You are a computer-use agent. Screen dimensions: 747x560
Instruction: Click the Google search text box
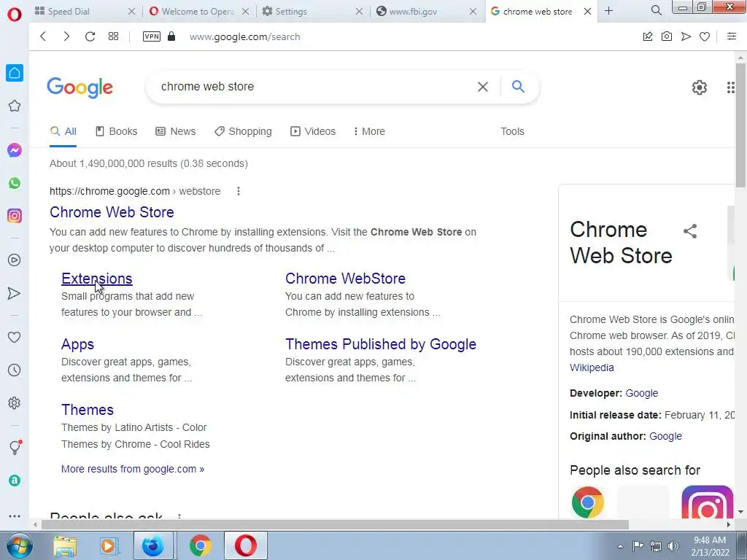(314, 87)
